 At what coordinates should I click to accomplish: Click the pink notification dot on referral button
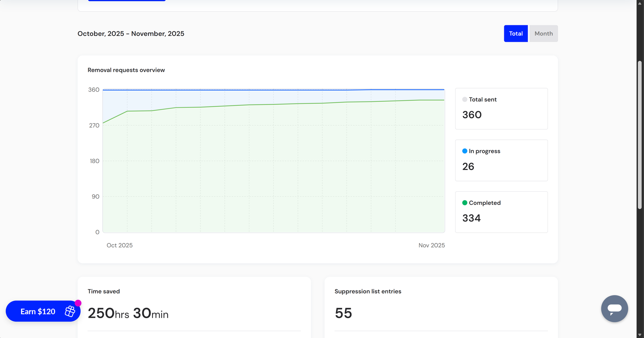pos(78,303)
